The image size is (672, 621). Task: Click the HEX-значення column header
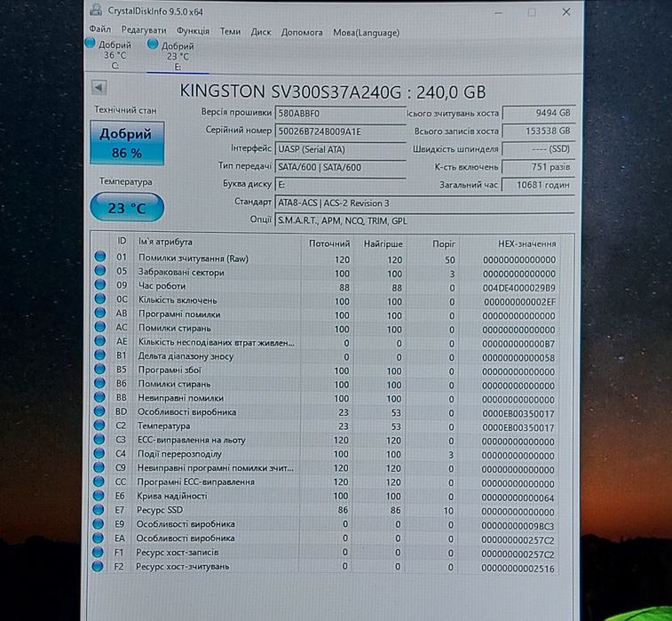526,244
